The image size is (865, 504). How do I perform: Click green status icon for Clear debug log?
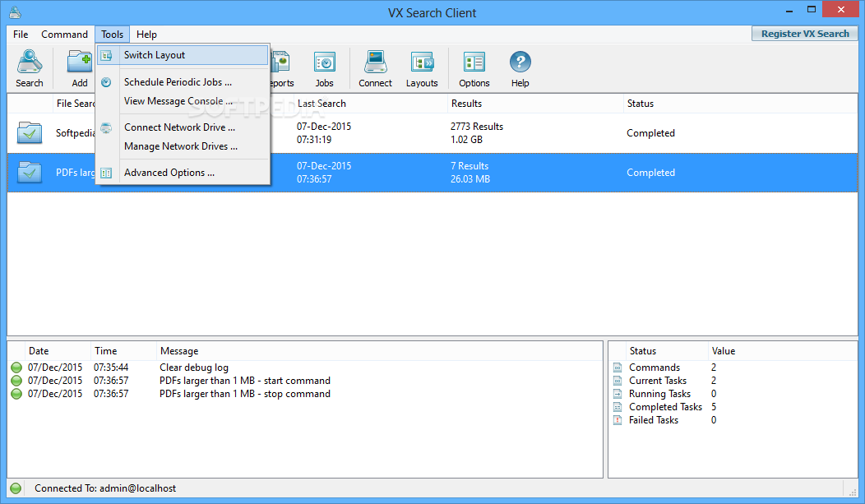[16, 368]
